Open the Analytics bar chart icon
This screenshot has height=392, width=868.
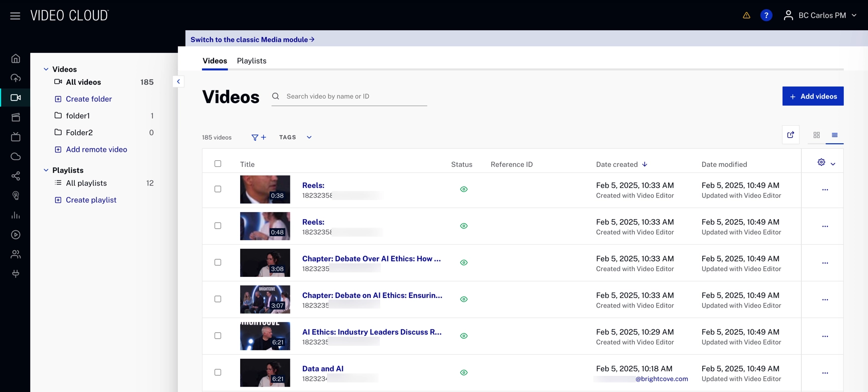[16, 215]
